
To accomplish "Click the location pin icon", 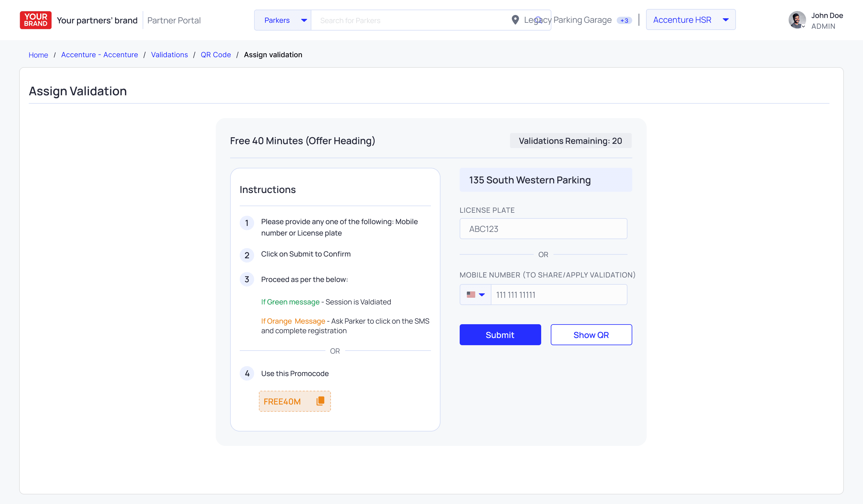I will [515, 20].
